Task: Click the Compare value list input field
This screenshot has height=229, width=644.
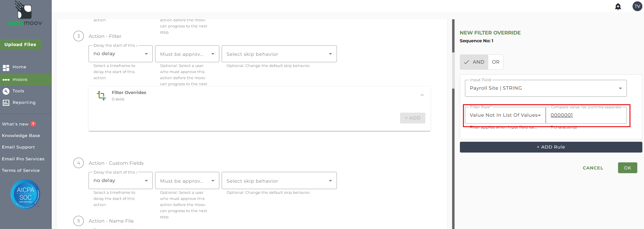Action: [x=586, y=115]
